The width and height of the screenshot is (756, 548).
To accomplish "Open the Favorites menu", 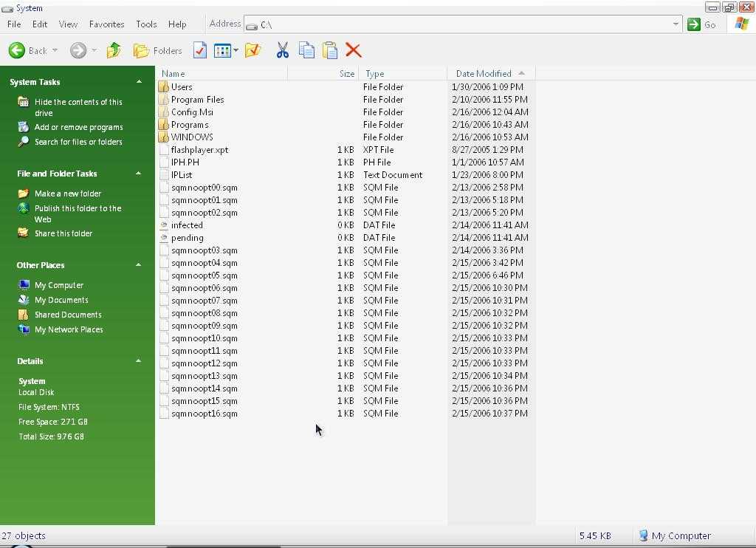I will tap(106, 24).
